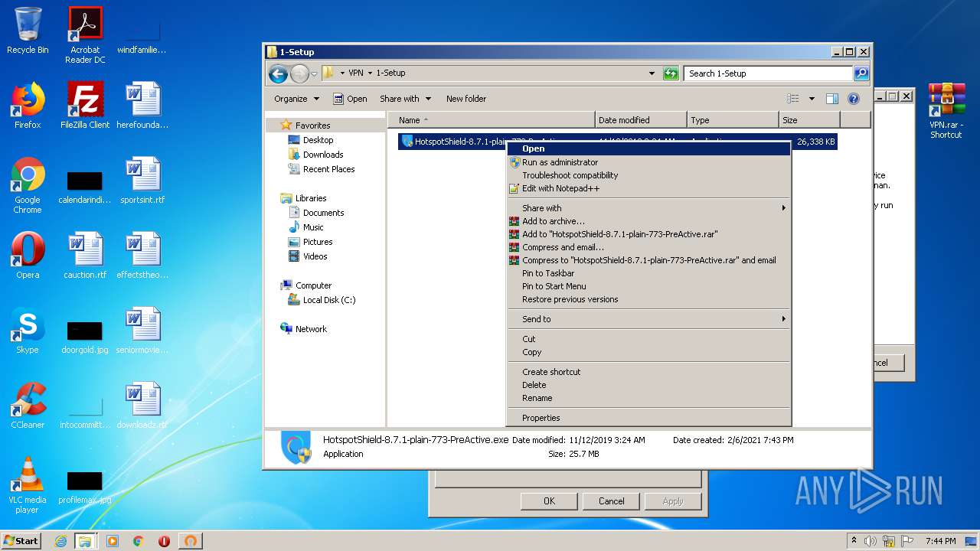This screenshot has width=980, height=551.
Task: Open the Recycle Bin desktop icon
Action: tap(28, 31)
